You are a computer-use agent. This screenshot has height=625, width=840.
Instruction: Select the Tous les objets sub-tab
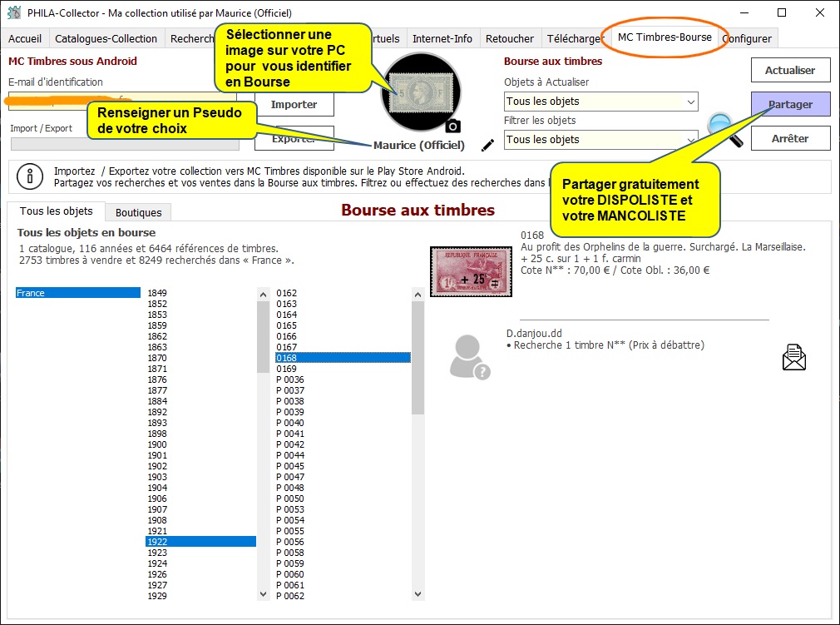57,211
